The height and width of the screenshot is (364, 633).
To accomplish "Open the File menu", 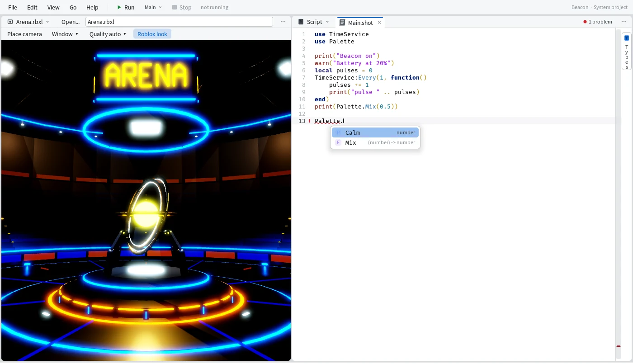I will (x=13, y=7).
